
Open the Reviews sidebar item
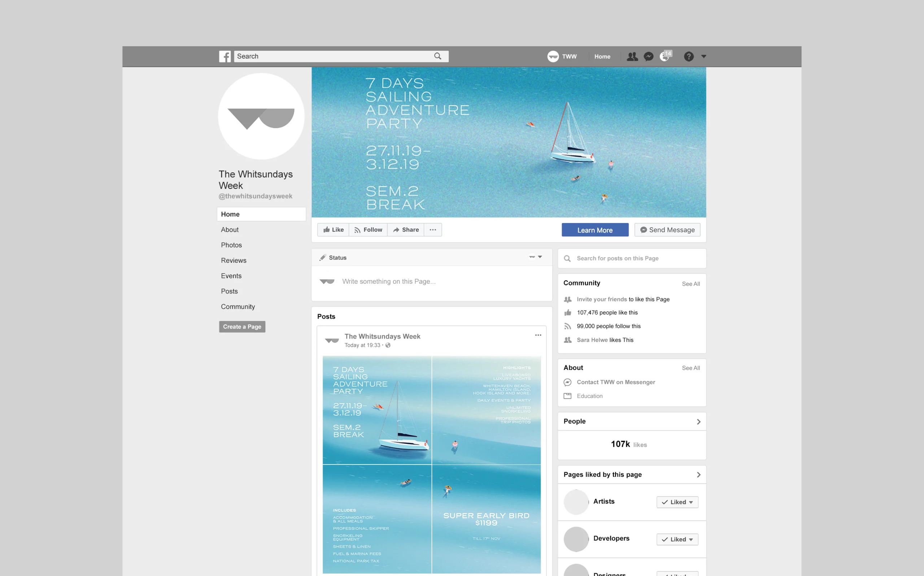[x=234, y=261]
